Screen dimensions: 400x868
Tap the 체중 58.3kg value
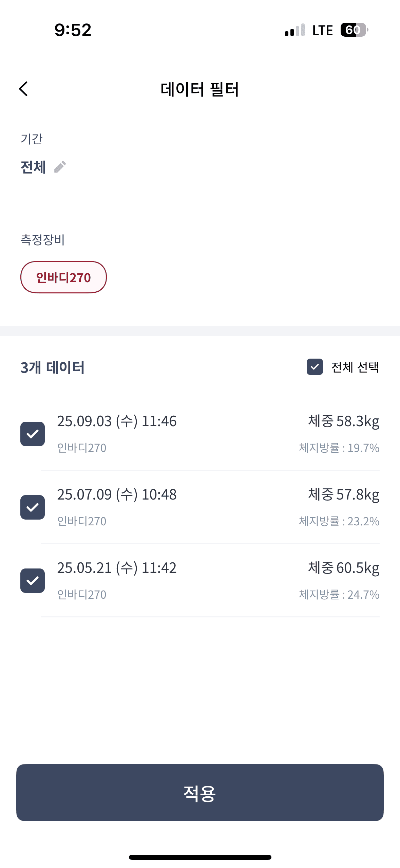(343, 421)
